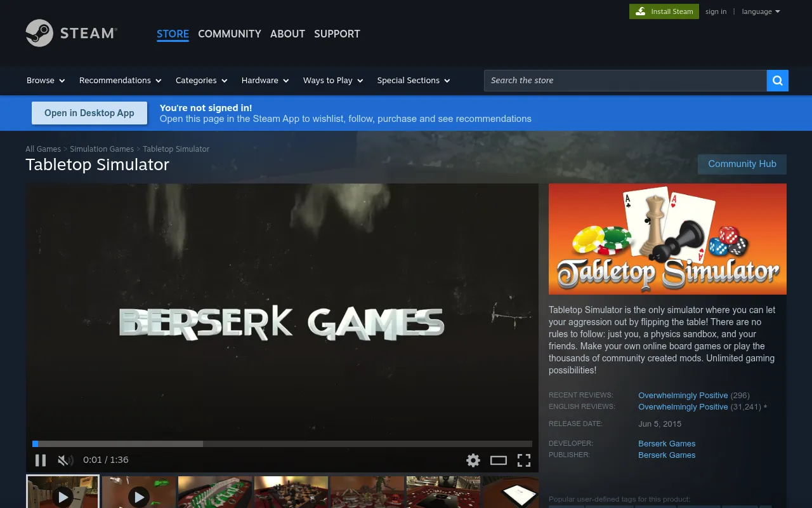Image resolution: width=812 pixels, height=508 pixels.
Task: Go to the STORE tab
Action: (173, 34)
